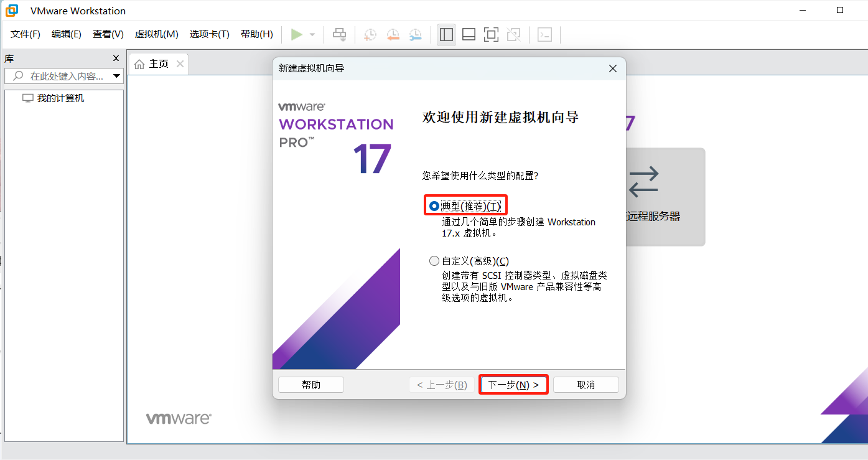
Task: Open the library search dropdown arrow
Action: pos(116,76)
